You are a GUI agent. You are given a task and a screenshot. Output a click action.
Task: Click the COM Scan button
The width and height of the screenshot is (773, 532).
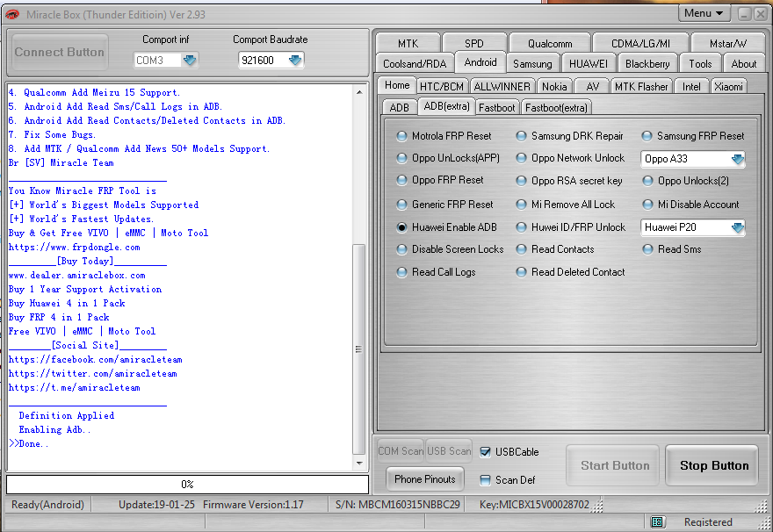[401, 450]
